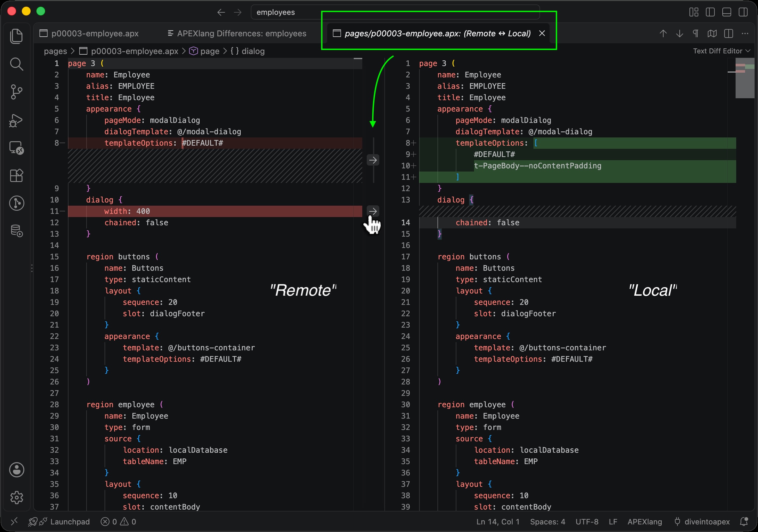758x532 pixels.
Task: Toggle collapse unchanged regions map icon
Action: click(x=712, y=33)
